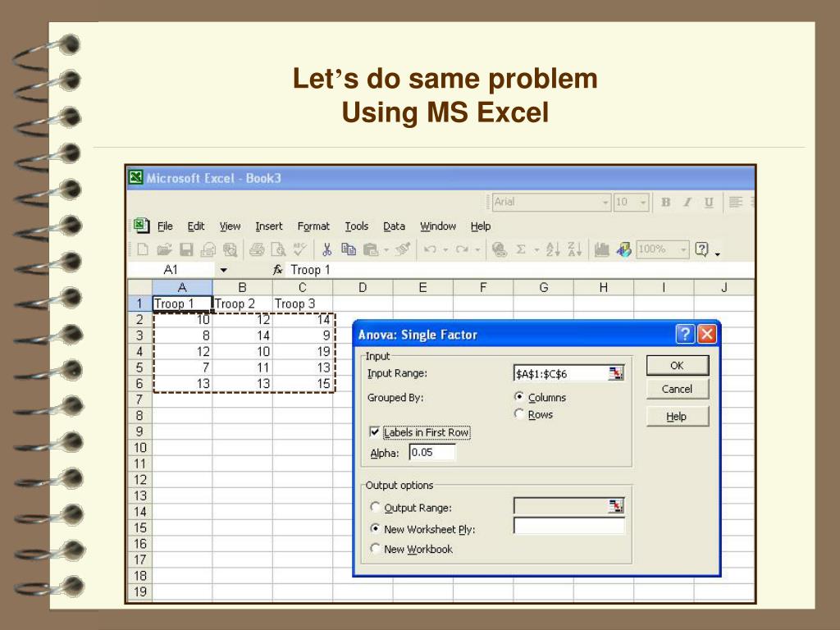Click the Sort Descending Z-A icon
The height and width of the screenshot is (630, 840).
pyautogui.click(x=575, y=249)
